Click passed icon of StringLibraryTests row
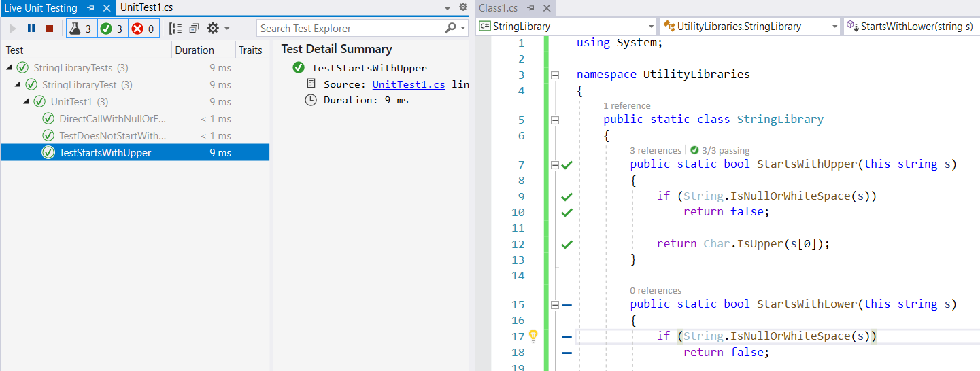Image resolution: width=980 pixels, height=371 pixels. [22, 68]
